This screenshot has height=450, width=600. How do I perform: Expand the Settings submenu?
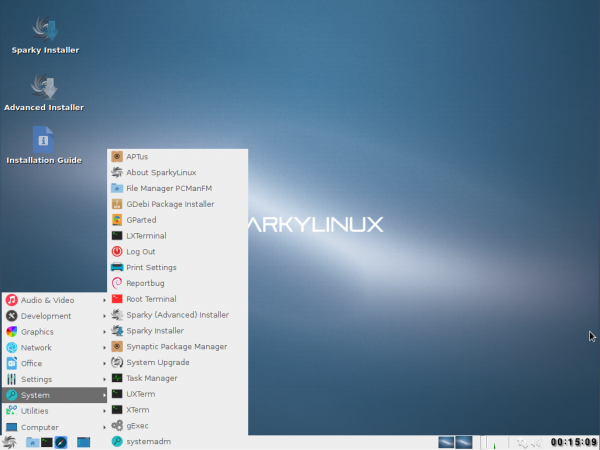(55, 380)
